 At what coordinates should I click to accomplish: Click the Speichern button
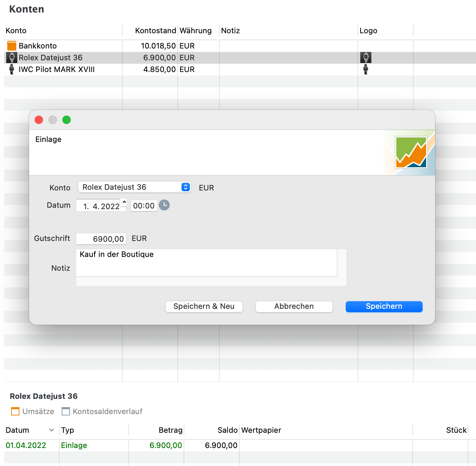(384, 306)
